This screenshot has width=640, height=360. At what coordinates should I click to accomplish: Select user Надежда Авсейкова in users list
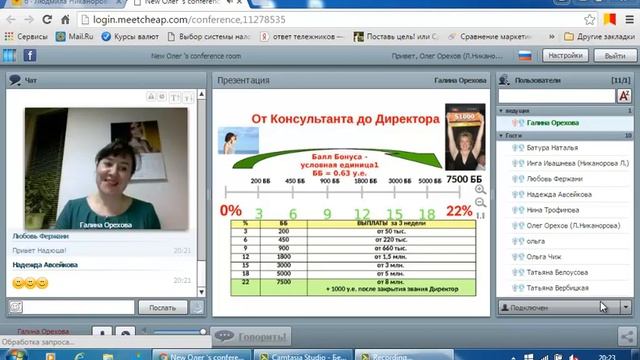coord(565,194)
